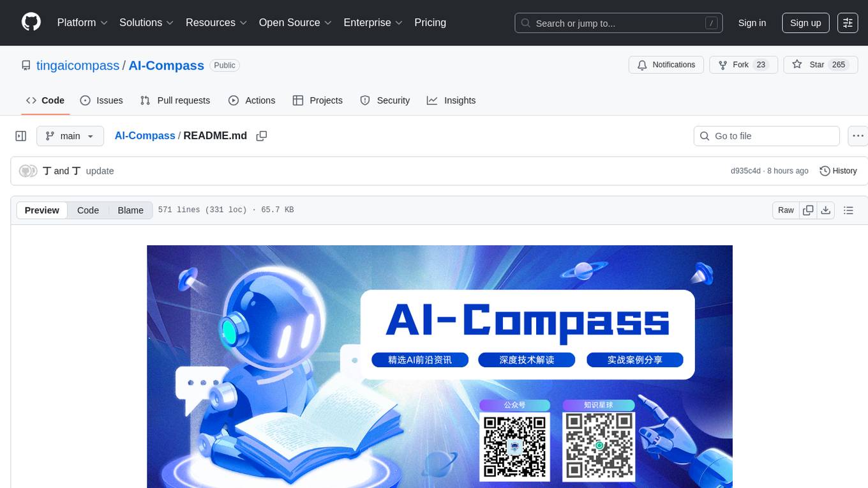This screenshot has width=868, height=488.
Task: Switch to the Projects tab
Action: 317,100
